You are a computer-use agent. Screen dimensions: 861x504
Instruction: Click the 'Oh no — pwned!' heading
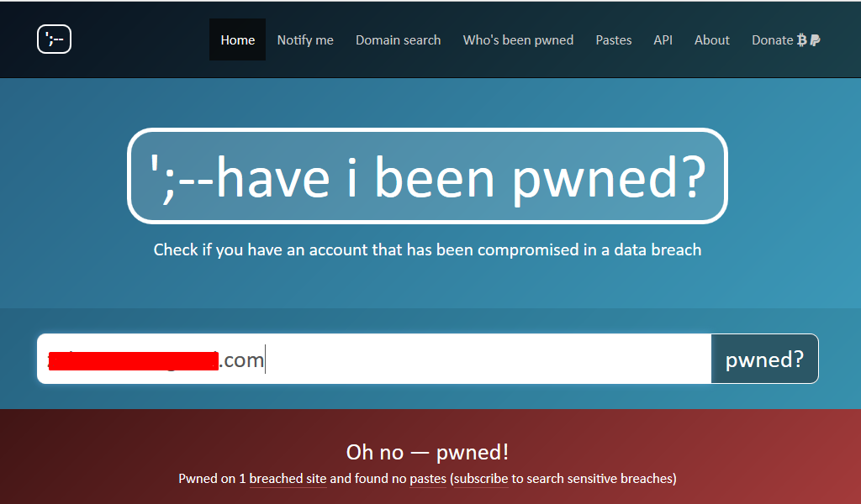tap(427, 452)
